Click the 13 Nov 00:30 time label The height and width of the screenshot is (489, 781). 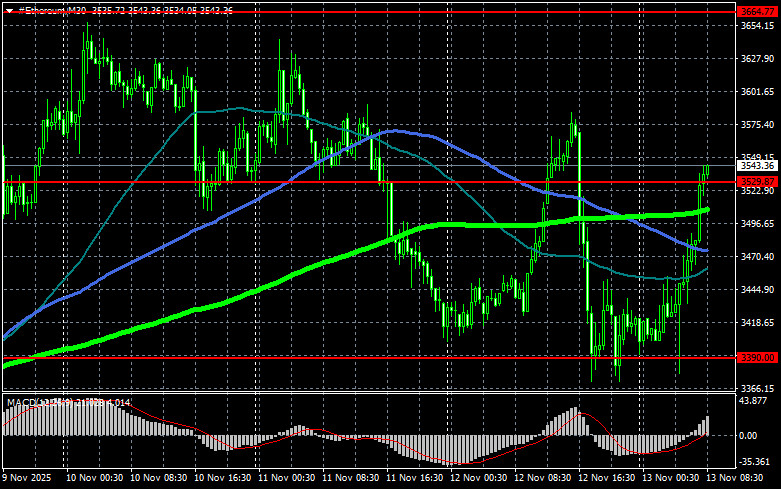point(670,478)
